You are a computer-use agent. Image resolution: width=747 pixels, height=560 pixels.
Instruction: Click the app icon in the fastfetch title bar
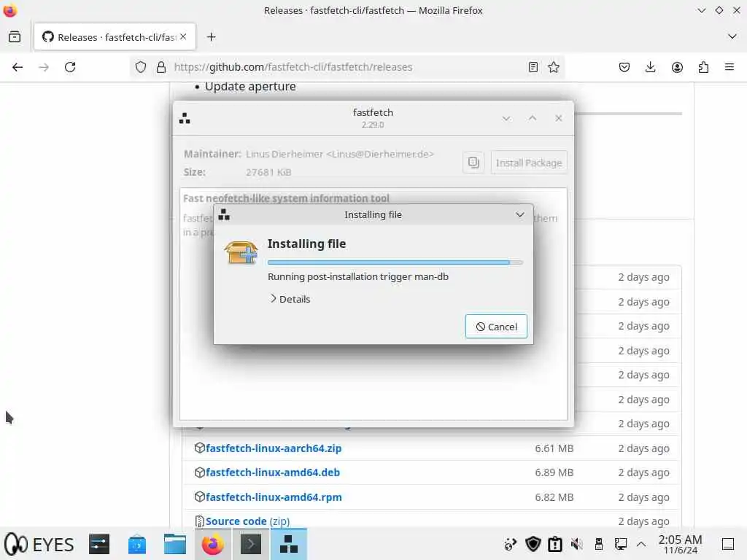click(x=185, y=118)
